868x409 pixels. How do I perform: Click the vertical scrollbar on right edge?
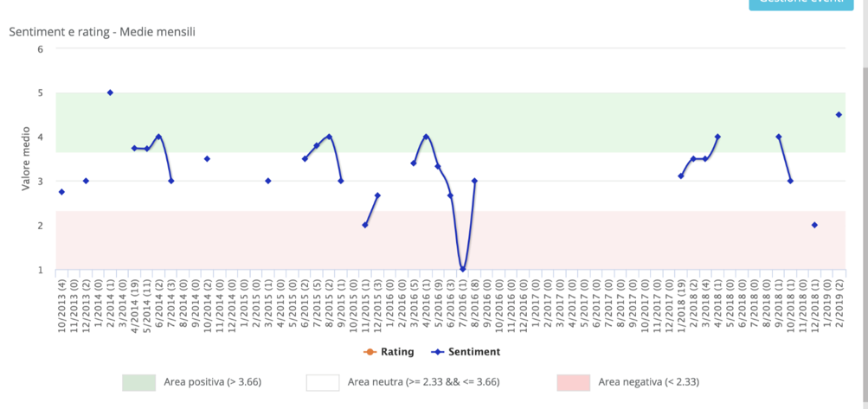click(862, 173)
